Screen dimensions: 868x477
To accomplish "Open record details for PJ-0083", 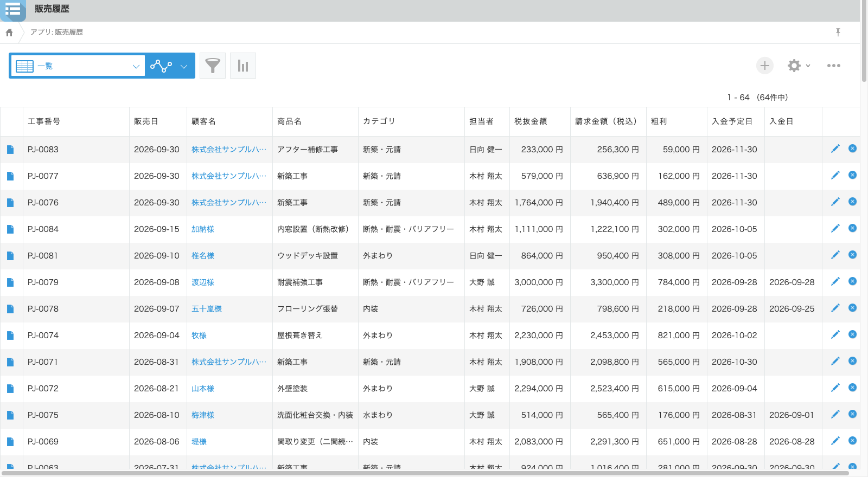I will pyautogui.click(x=10, y=150).
